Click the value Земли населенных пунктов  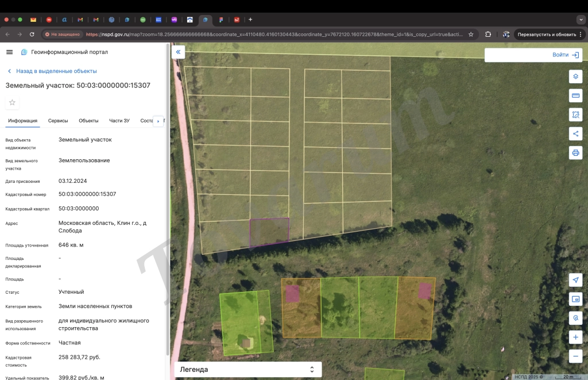pyautogui.click(x=95, y=306)
